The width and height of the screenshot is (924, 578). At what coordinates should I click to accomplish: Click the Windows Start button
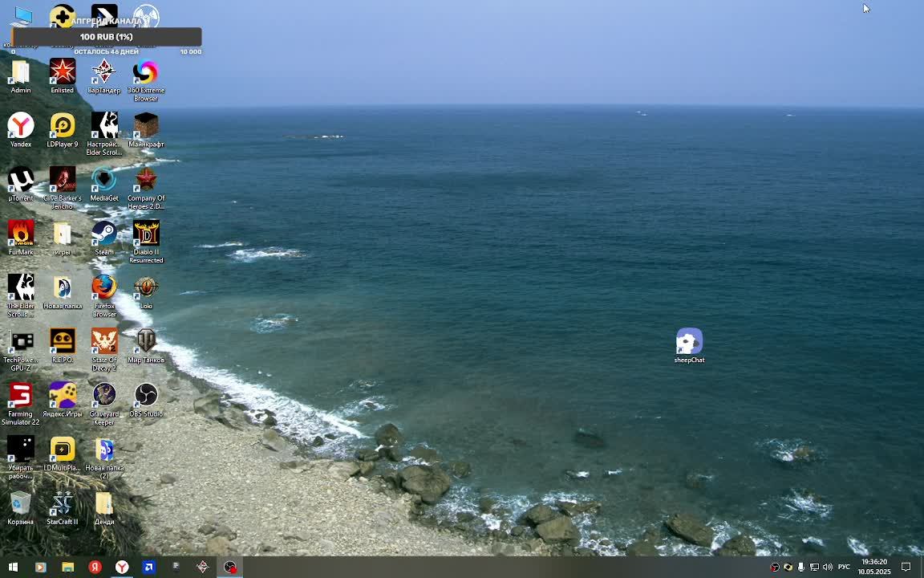click(x=13, y=567)
